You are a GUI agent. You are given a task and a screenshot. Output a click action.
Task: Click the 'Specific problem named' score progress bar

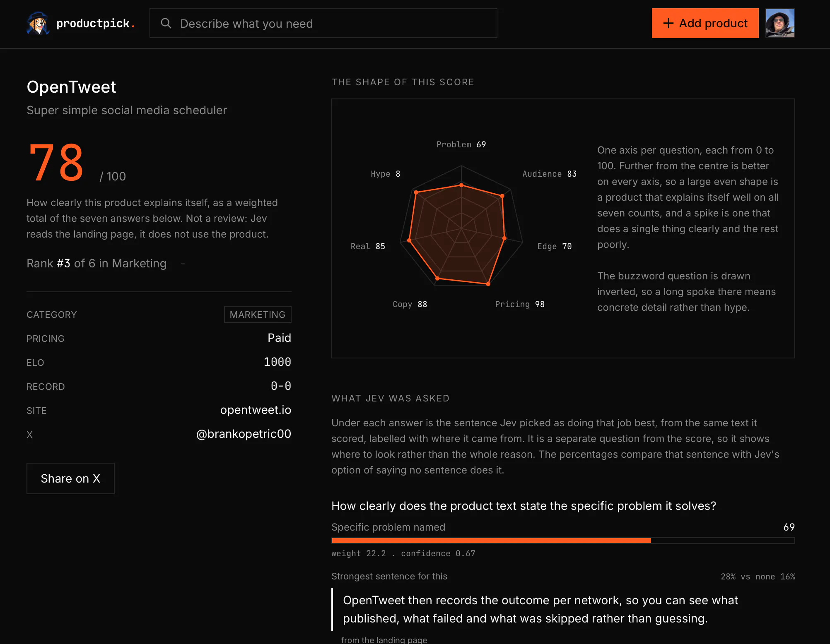[563, 541]
